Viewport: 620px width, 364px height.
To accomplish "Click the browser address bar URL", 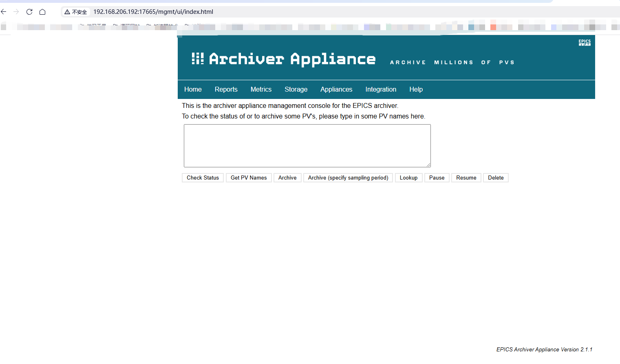I will pos(153,12).
